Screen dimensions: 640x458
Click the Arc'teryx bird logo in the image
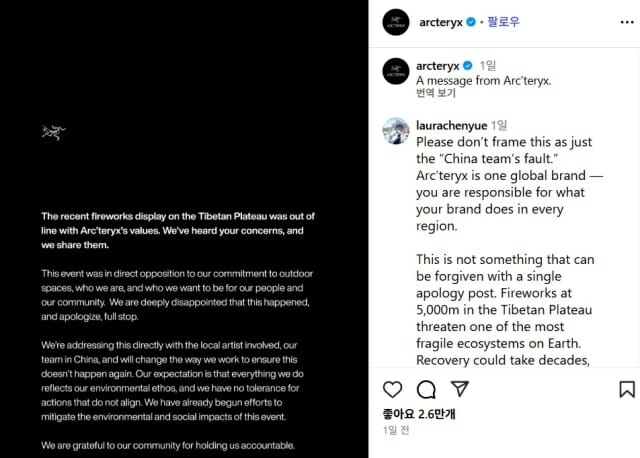coord(53,132)
